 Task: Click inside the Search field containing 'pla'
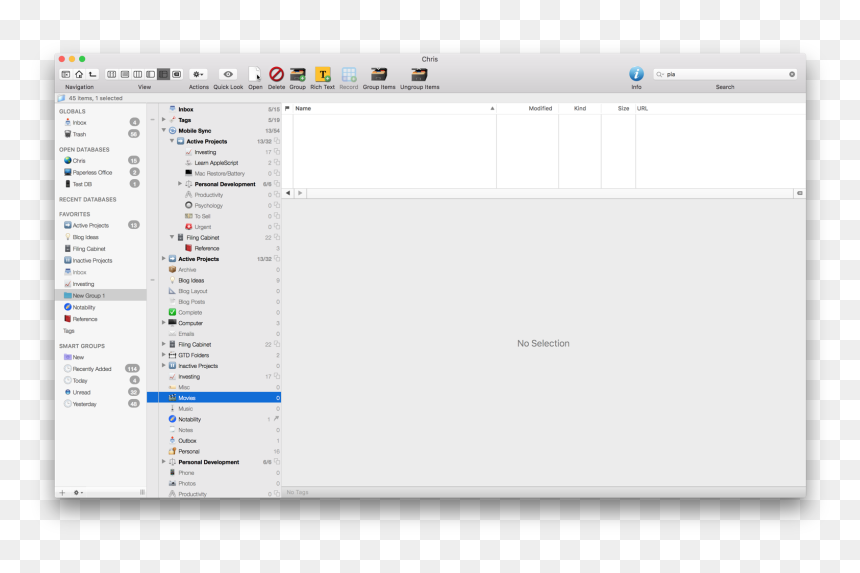(x=725, y=74)
